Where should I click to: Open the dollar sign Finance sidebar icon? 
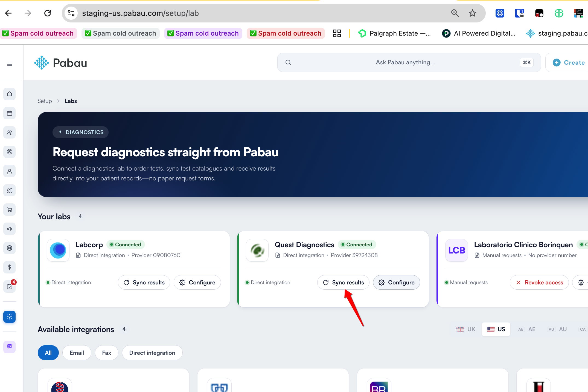point(10,267)
